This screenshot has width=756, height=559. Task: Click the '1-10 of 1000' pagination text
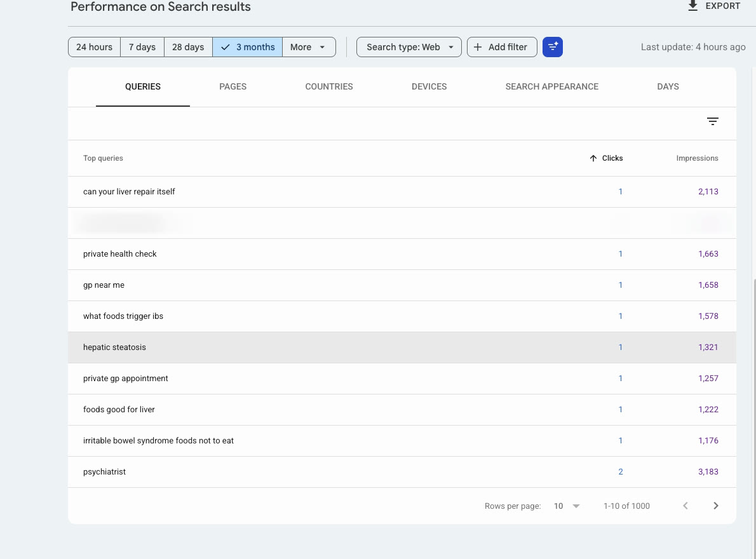626,506
